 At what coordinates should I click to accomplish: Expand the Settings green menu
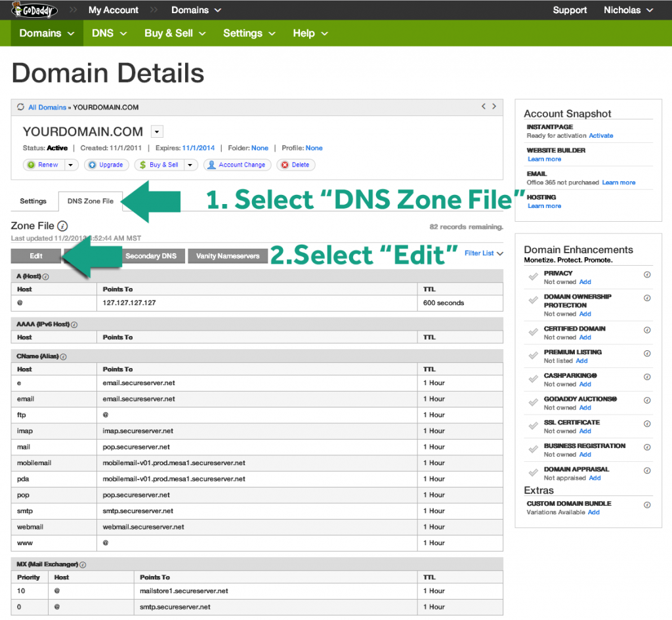click(249, 33)
